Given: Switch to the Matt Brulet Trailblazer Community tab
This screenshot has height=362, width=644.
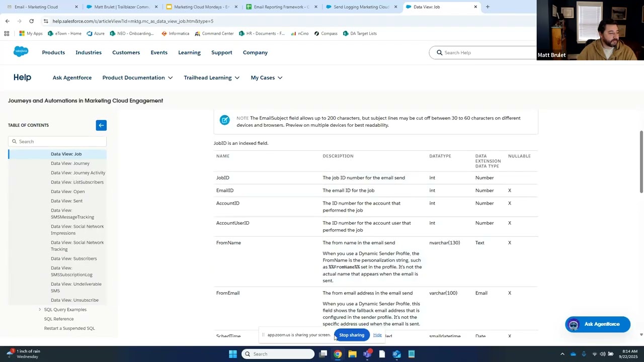Looking at the screenshot, I should 122,7.
